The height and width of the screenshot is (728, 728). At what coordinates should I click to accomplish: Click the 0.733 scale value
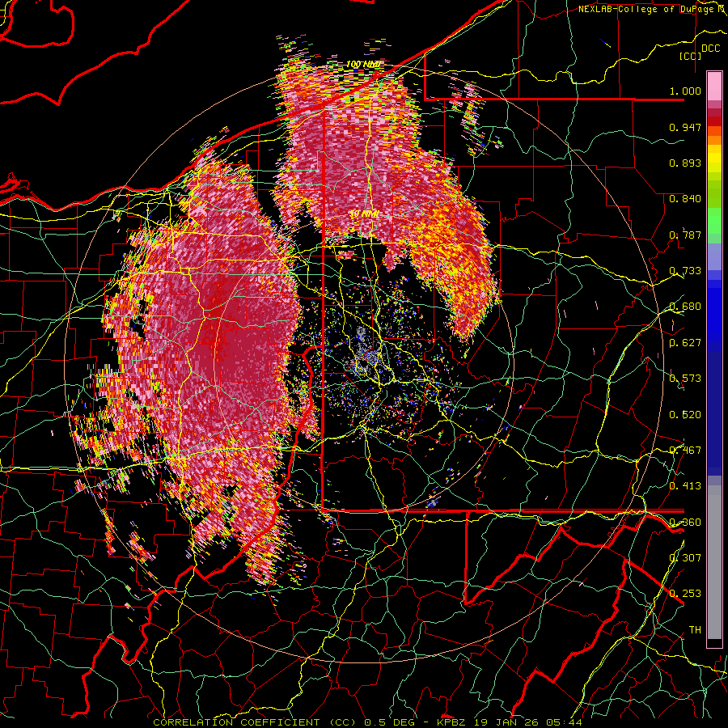coord(685,271)
